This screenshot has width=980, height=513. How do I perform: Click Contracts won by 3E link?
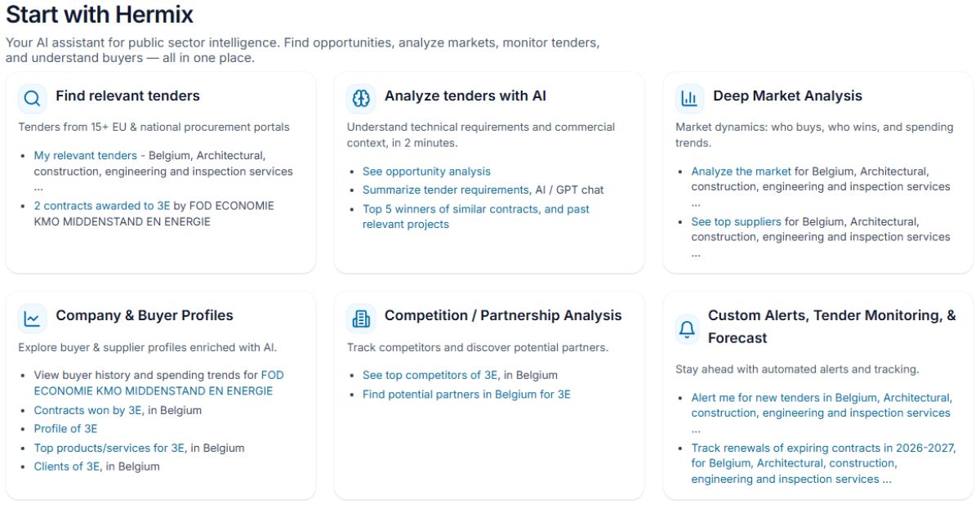click(87, 410)
